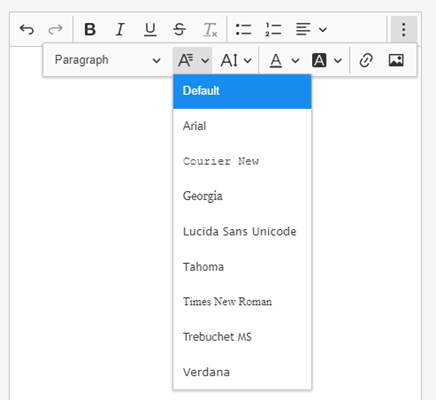Screen dimensions: 436x400
Task: Remove formatting from text
Action: pyautogui.click(x=210, y=29)
